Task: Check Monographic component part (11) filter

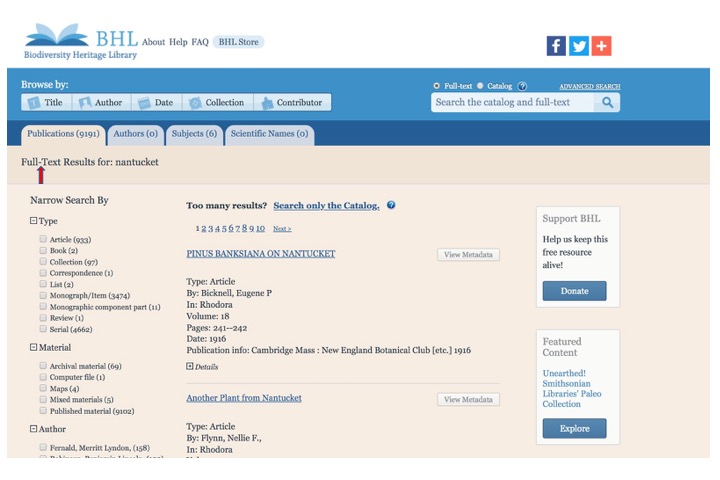Action: point(43,306)
